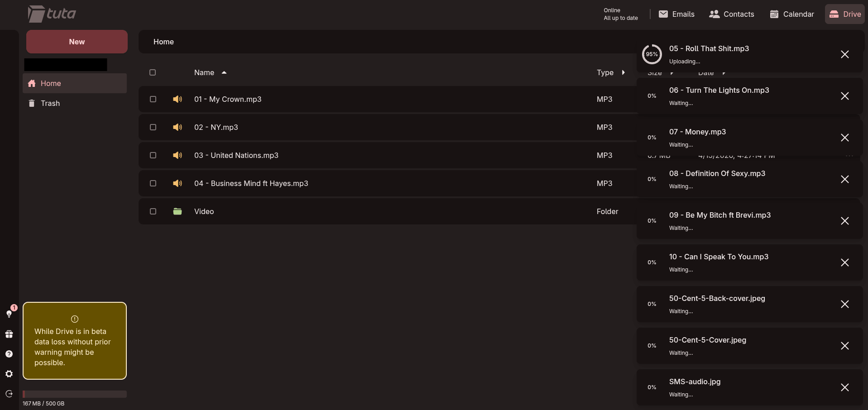The image size is (868, 410).
Task: Open the Type column sort chevron
Action: [x=623, y=72]
